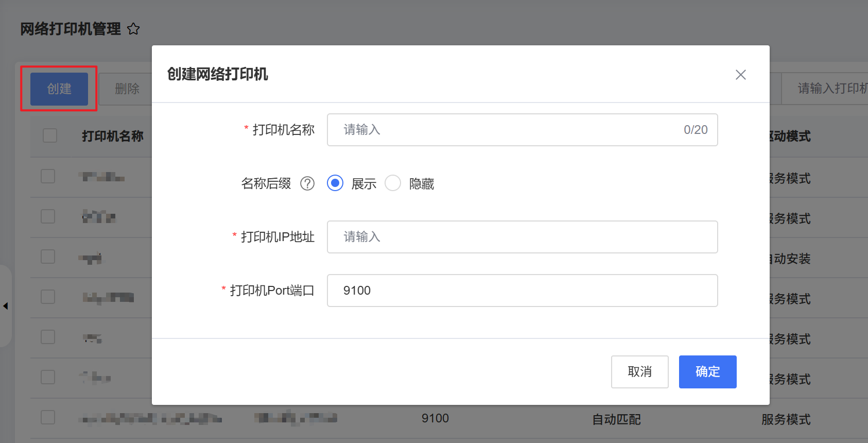This screenshot has height=443, width=868.
Task: Click the 打印机Port端口 field showing 9100
Action: point(522,291)
